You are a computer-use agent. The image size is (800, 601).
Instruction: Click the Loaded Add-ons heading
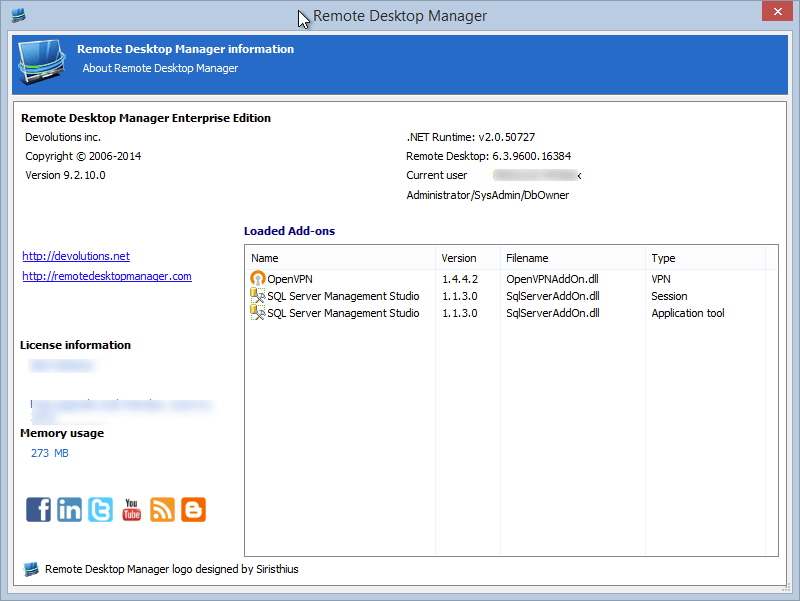pos(289,231)
